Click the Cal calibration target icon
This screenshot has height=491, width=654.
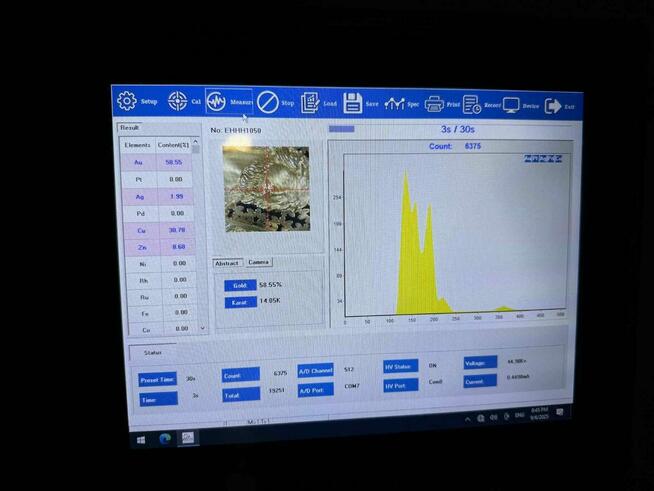click(177, 101)
